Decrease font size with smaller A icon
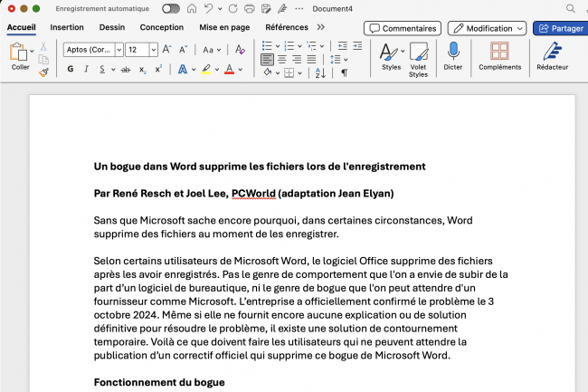 [183, 50]
